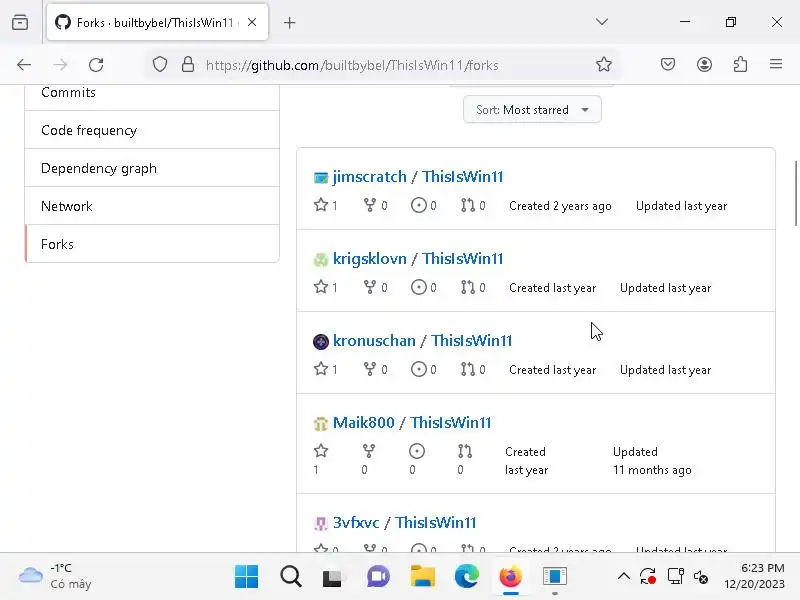800x600 pixels.
Task: Click kronuschan's avatar image
Action: coord(320,341)
